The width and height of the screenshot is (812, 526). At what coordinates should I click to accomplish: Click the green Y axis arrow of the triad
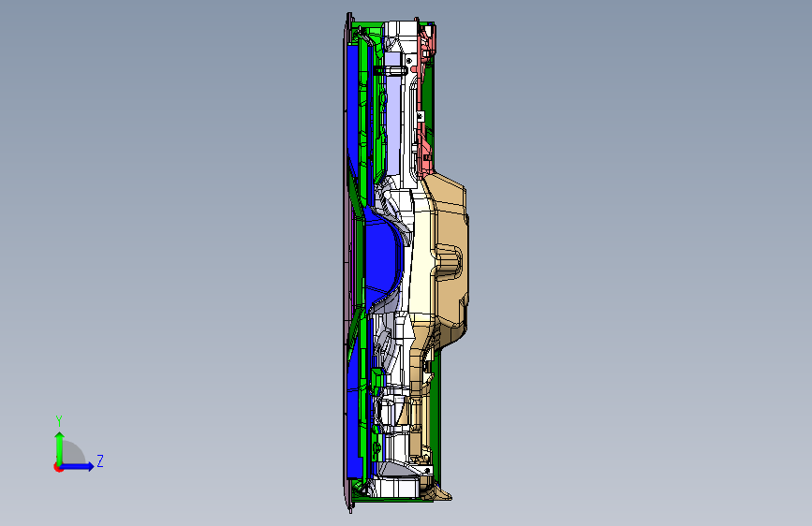[60, 447]
